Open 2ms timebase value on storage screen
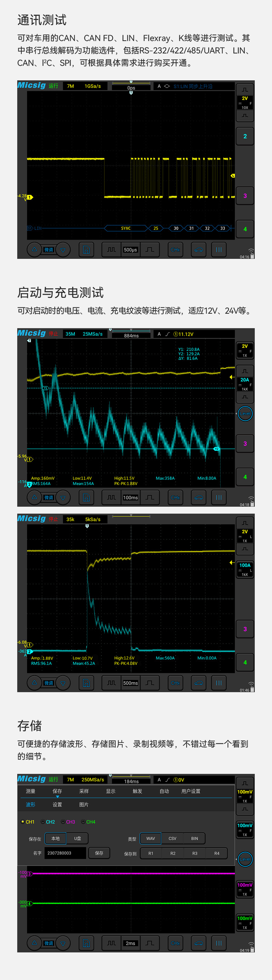The image size is (272, 980). [x=130, y=943]
